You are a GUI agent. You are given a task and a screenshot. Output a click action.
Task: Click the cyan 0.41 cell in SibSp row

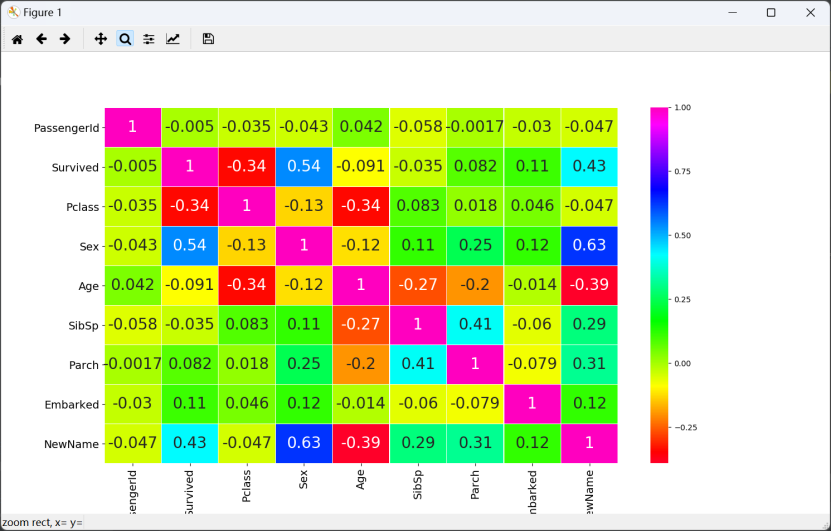475,325
